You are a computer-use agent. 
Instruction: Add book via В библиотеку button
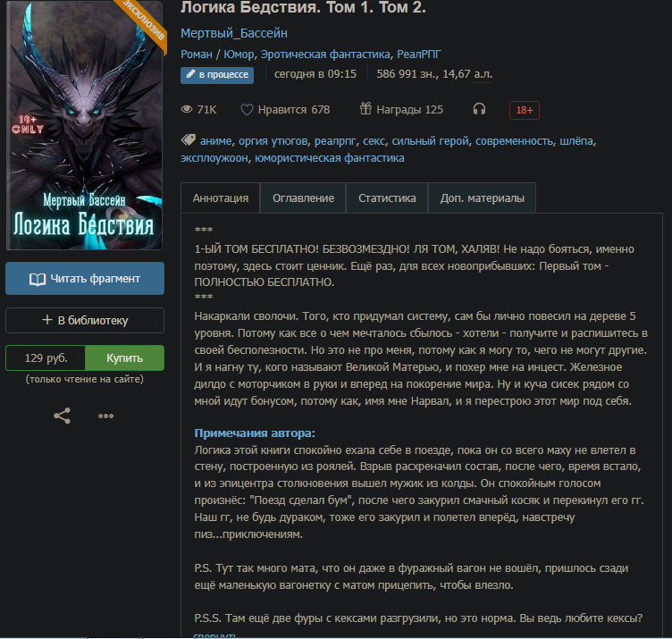click(85, 320)
